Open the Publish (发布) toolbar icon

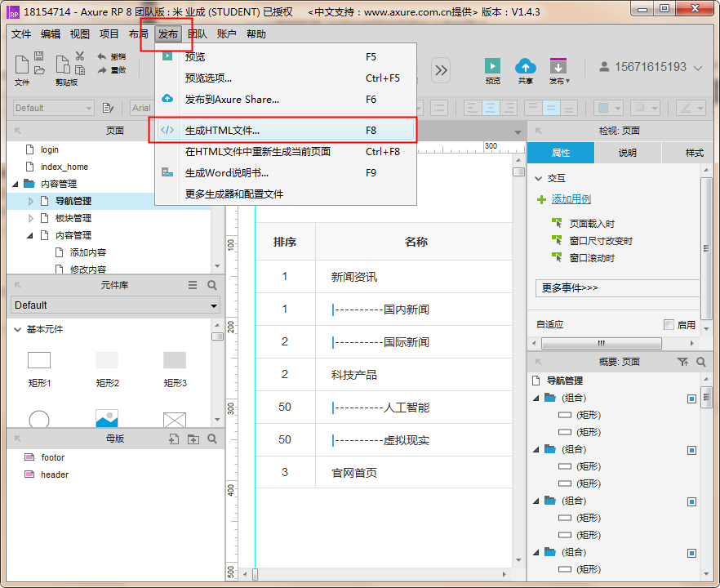558,66
